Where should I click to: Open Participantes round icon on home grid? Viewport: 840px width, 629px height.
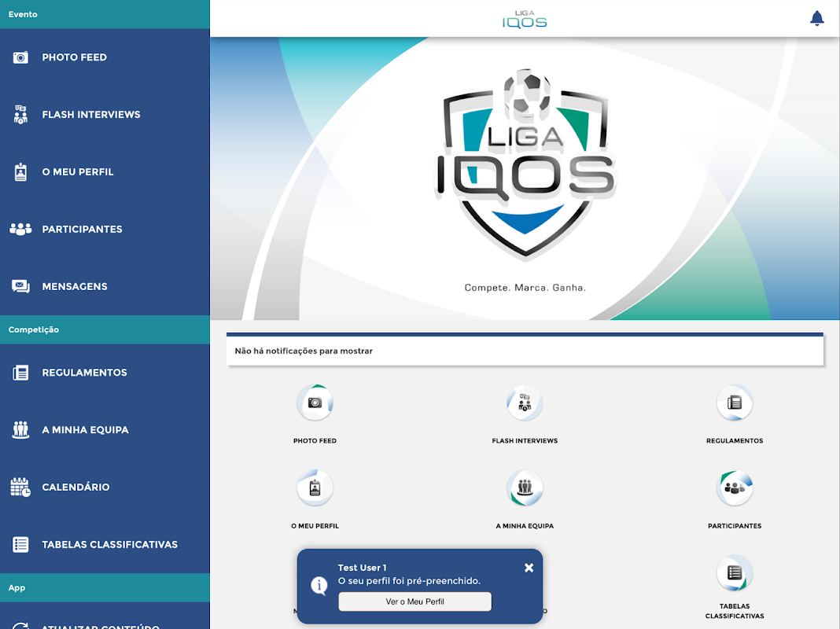(x=735, y=487)
